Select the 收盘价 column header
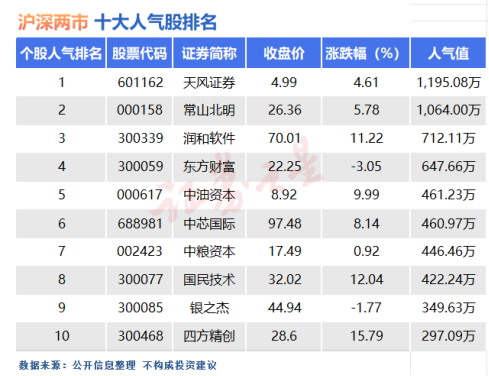The height and width of the screenshot is (376, 489). click(284, 53)
